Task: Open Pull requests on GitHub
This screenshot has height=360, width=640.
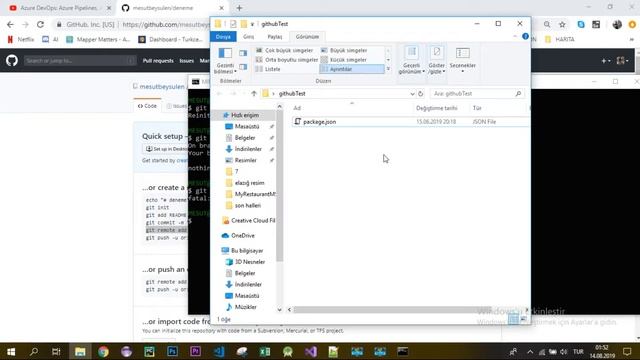Action: click(x=158, y=61)
